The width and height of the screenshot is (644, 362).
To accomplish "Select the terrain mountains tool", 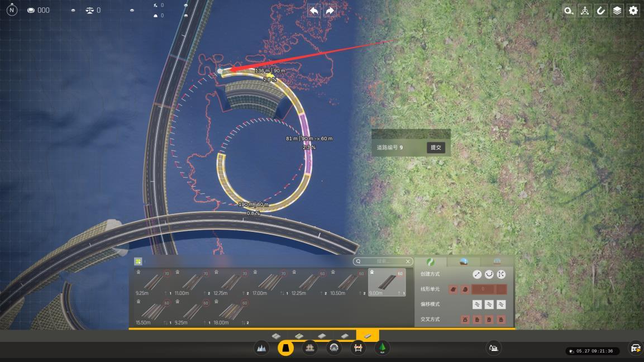I will 261,349.
